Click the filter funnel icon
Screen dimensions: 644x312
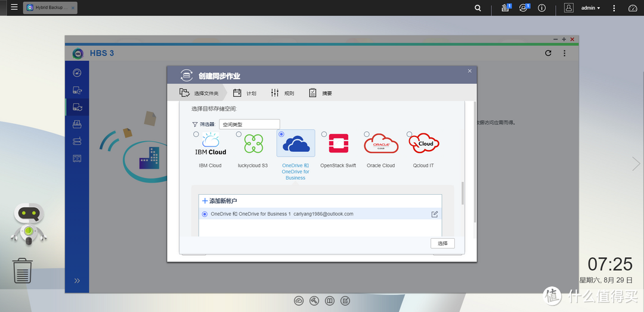pyautogui.click(x=194, y=124)
